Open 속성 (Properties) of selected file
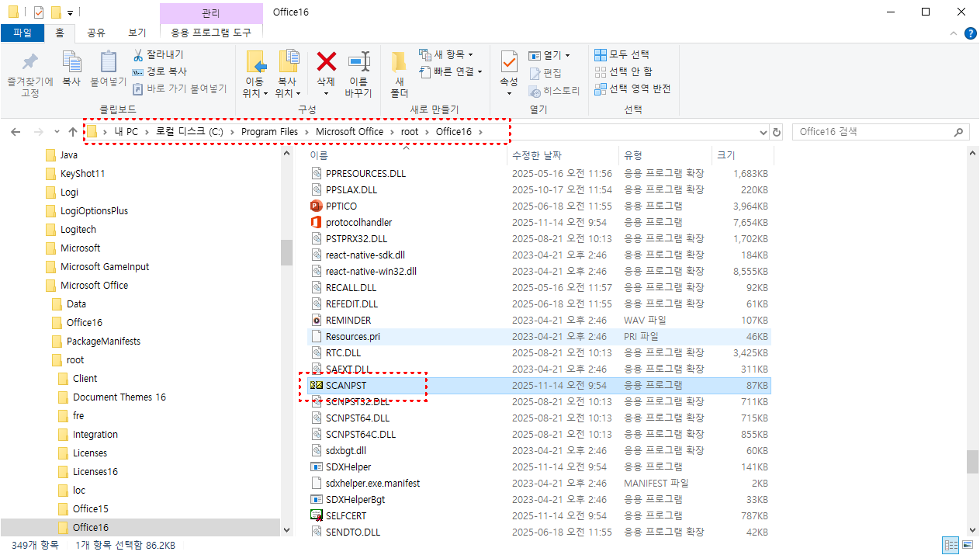Screen dimensions: 980x555 [509, 75]
